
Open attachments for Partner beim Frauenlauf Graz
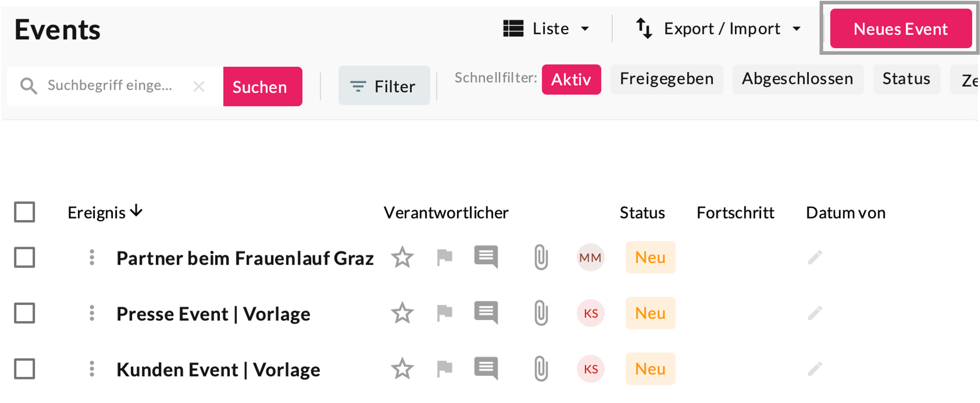[x=541, y=258]
